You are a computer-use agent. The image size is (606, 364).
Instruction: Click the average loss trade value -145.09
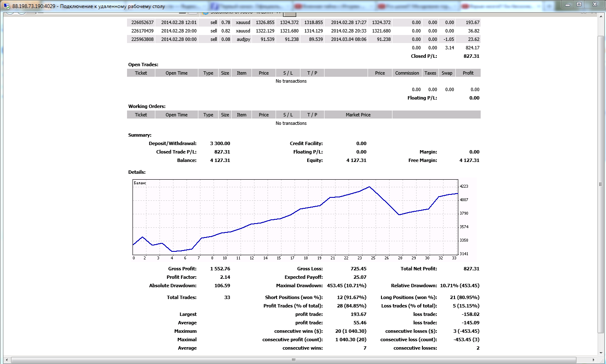(471, 323)
